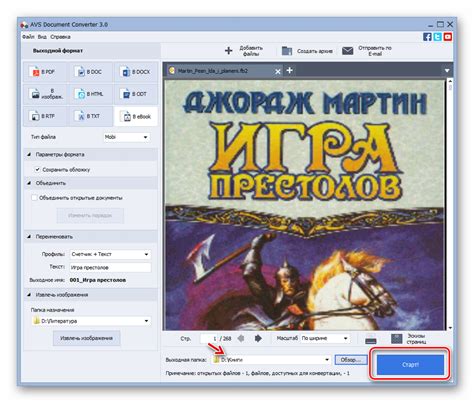
Task: Enable 'Объединить открытые документы' checkbox
Action: pos(34,198)
